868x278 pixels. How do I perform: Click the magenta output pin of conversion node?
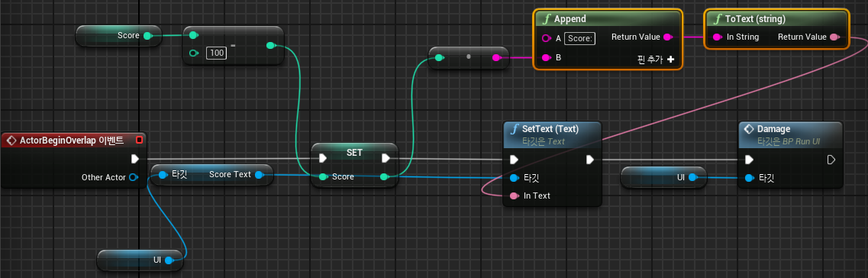(x=496, y=57)
